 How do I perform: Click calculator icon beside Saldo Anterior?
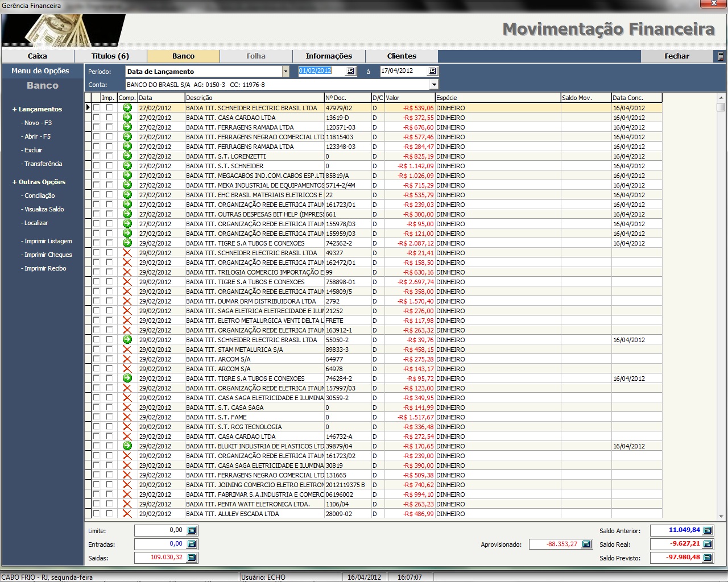[708, 530]
